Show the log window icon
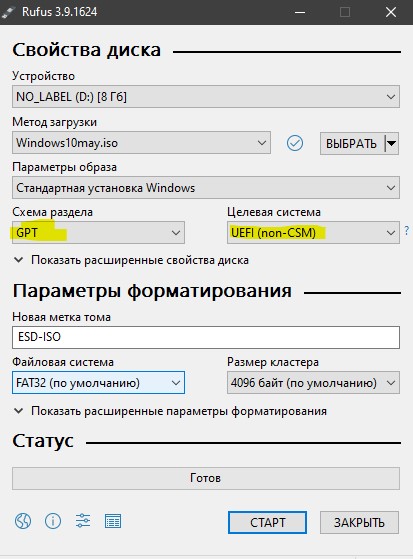This screenshot has height=559, width=413. pyautogui.click(x=113, y=521)
